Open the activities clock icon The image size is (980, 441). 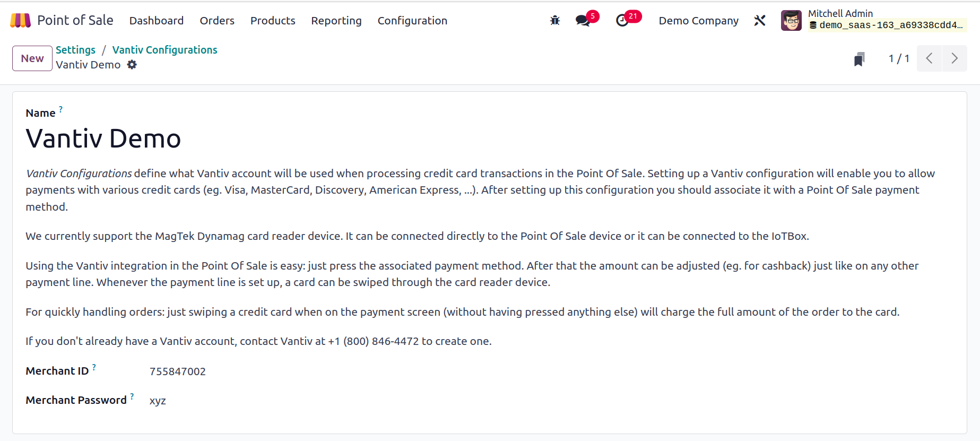(622, 20)
